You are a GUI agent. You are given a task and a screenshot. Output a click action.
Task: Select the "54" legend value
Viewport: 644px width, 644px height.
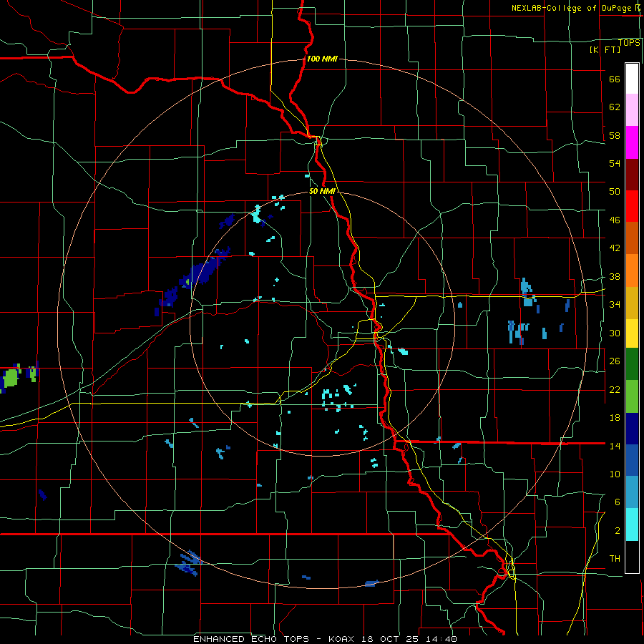click(x=615, y=163)
